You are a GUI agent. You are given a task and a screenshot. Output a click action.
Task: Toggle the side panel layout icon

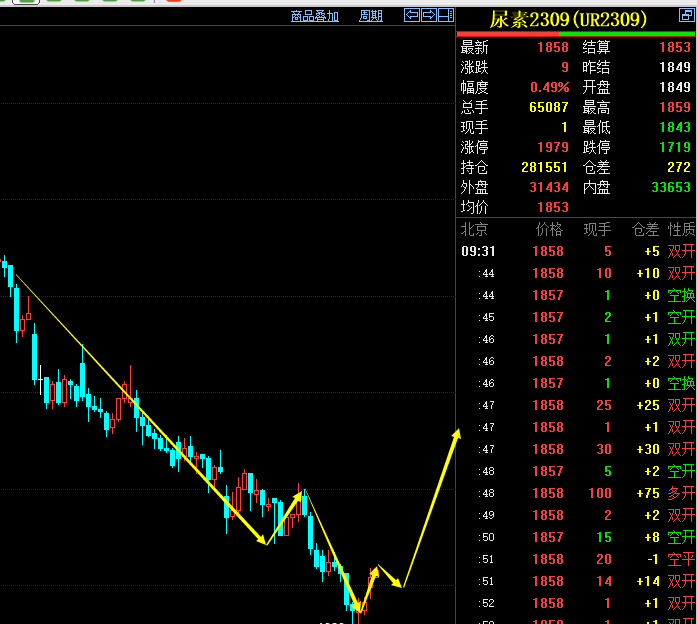(445, 15)
